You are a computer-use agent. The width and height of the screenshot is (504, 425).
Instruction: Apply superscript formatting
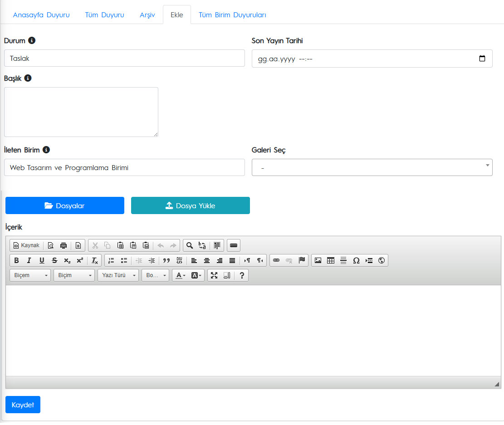point(80,260)
